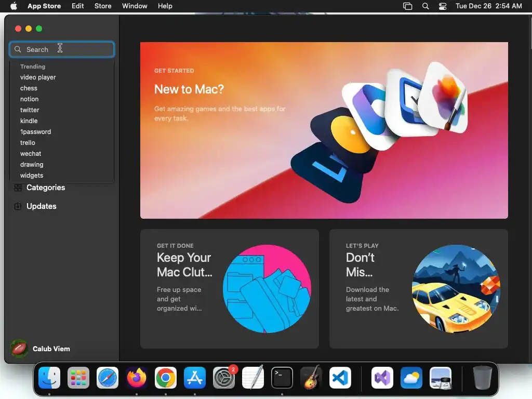
Task: Click the green full-screen window button
Action: click(x=39, y=29)
